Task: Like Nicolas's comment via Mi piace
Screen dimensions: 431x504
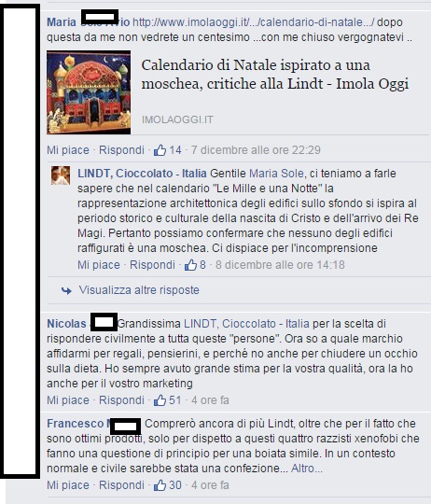Action: point(68,400)
